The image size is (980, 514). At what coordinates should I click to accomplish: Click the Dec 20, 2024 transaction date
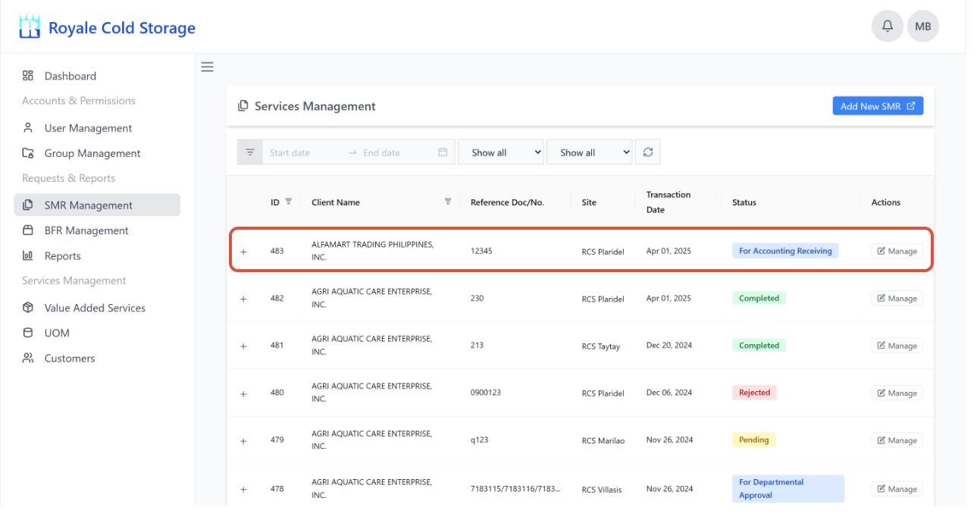[669, 346]
